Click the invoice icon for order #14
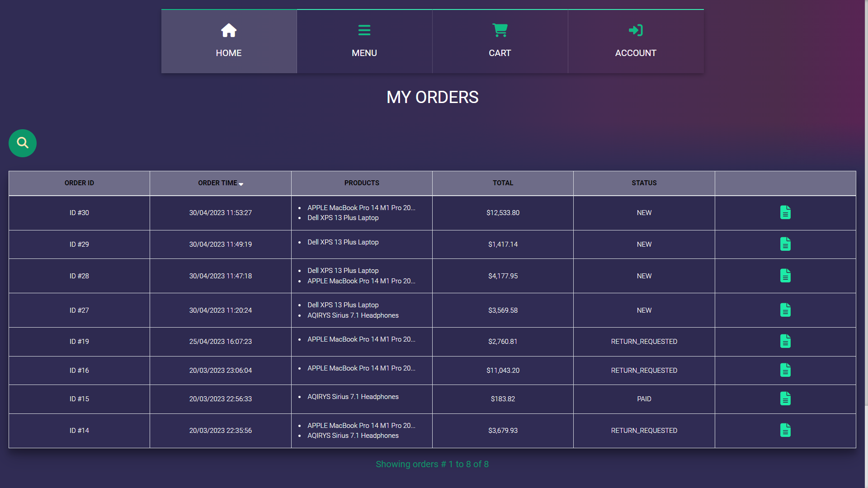Viewport: 868px width, 488px height. pos(785,430)
